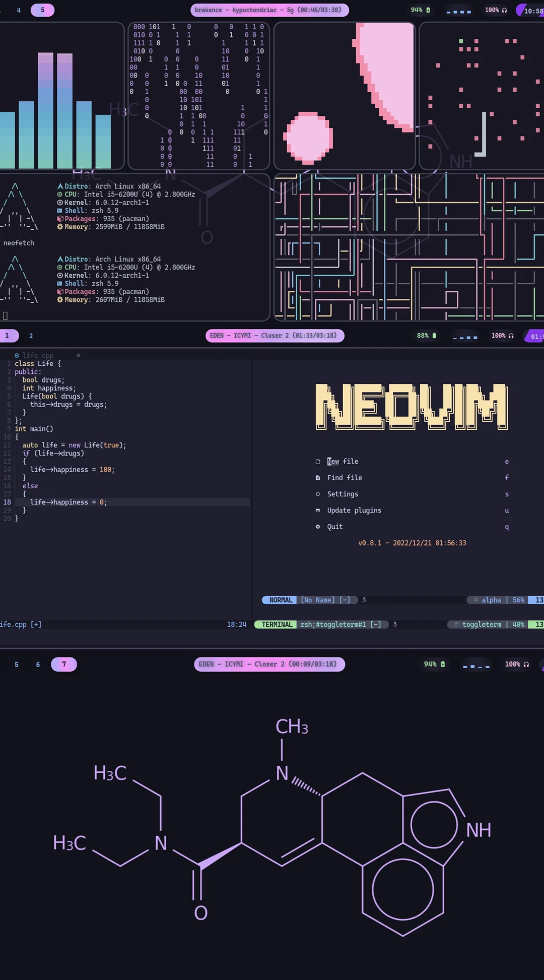Switch to workspace 4 in the top bar
The image size is (544, 980).
(x=19, y=10)
